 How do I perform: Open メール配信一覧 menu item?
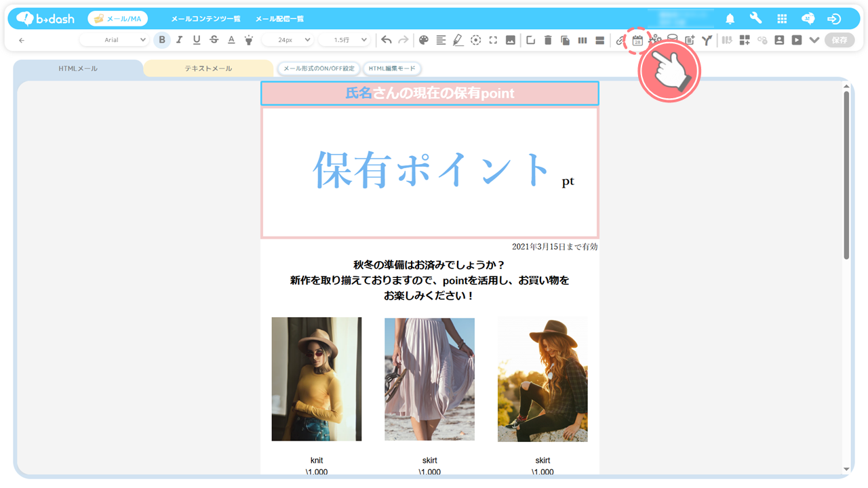[x=279, y=19]
